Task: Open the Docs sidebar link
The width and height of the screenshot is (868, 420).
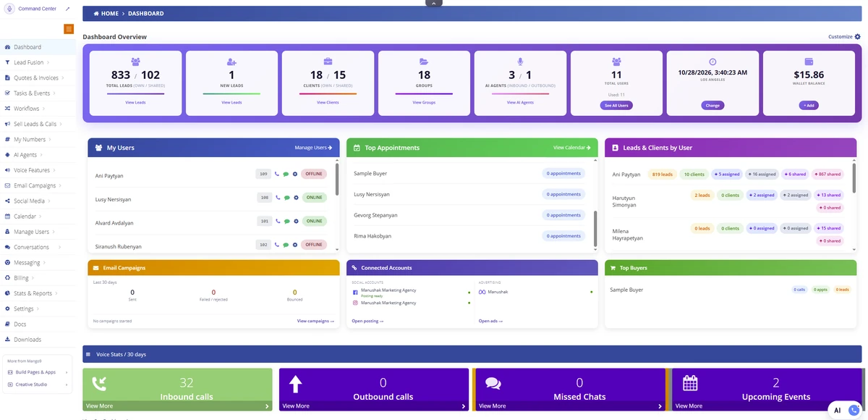Action: tap(38, 324)
